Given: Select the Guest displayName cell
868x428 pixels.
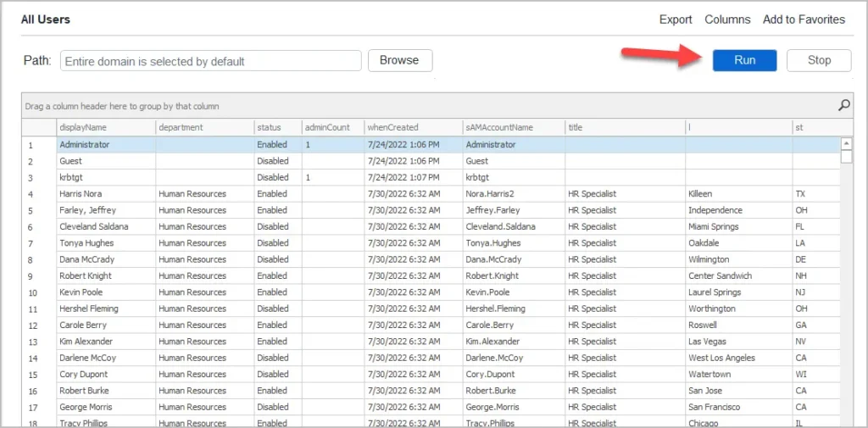Looking at the screenshot, I should (106, 161).
